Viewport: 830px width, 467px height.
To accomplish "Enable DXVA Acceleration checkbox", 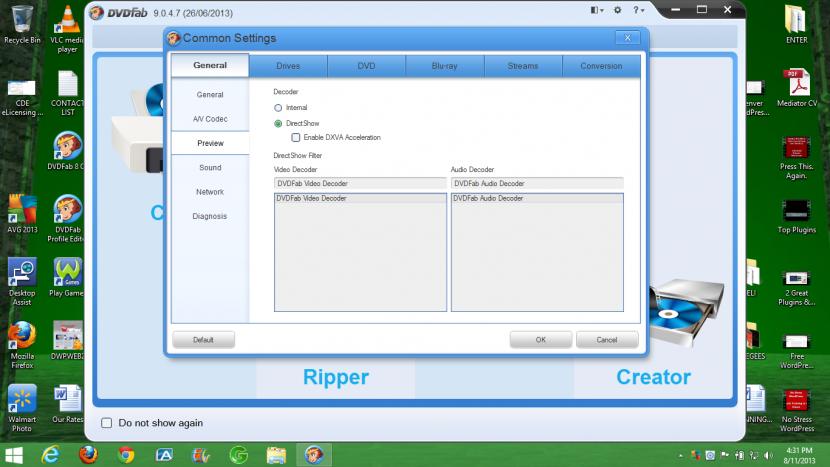I will click(295, 138).
